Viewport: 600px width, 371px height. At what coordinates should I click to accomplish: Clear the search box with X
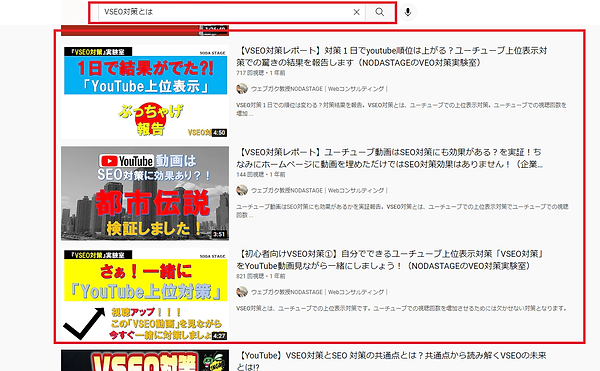[356, 12]
